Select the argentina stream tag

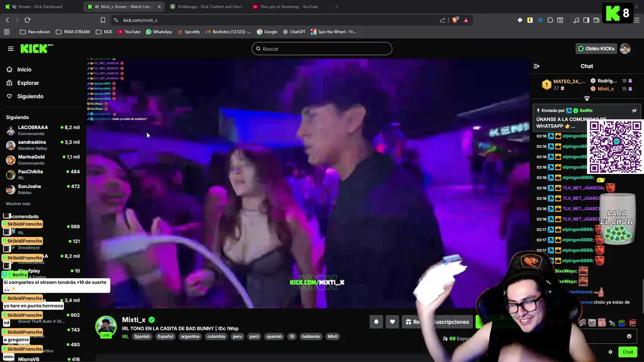(x=190, y=336)
